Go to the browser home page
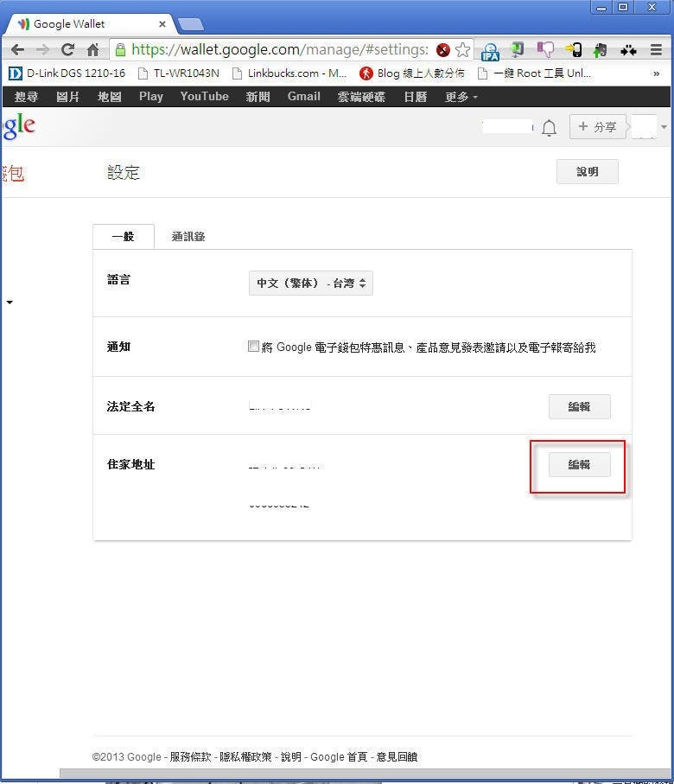Image resolution: width=674 pixels, height=784 pixels. pyautogui.click(x=92, y=50)
